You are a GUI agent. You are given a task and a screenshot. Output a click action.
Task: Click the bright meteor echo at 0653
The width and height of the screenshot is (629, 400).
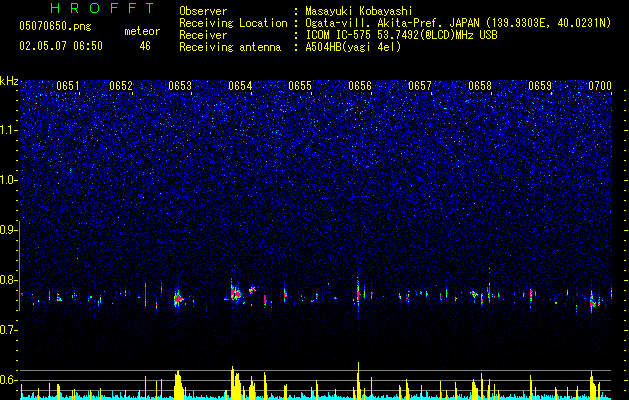pos(178,299)
